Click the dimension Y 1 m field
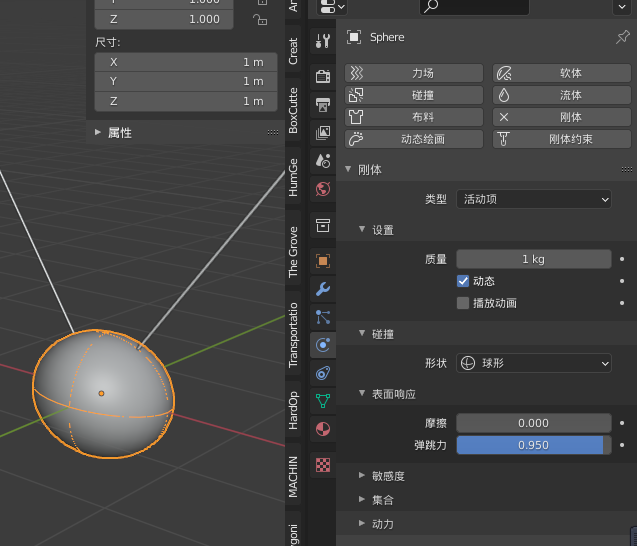 pyautogui.click(x=186, y=82)
